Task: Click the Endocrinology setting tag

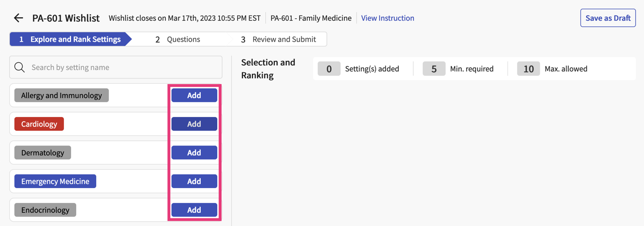Action: point(45,210)
